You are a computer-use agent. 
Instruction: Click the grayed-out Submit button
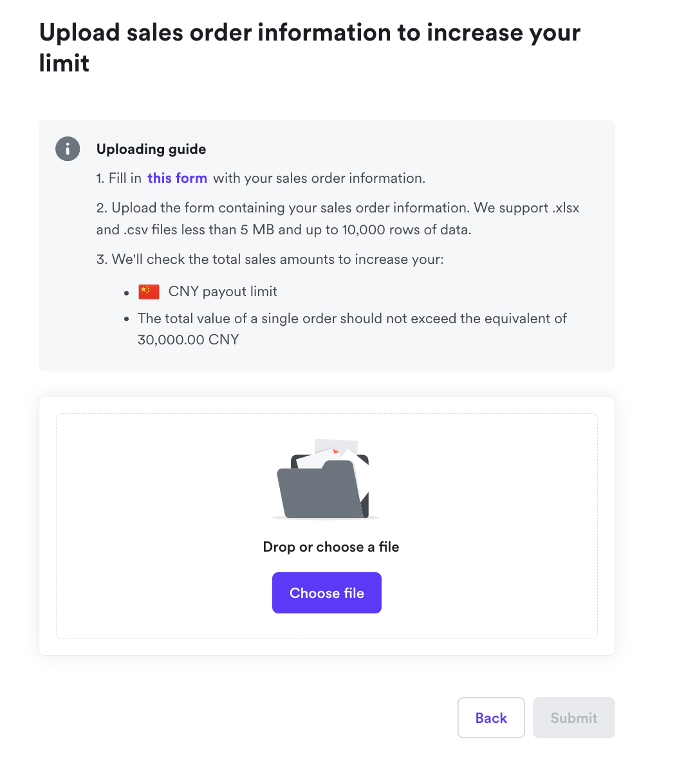point(573,718)
